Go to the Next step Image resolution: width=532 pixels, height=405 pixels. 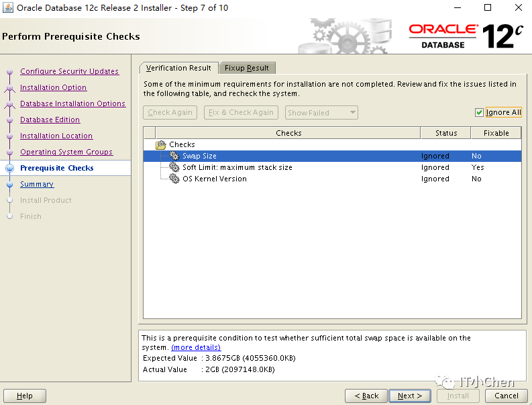(409, 396)
